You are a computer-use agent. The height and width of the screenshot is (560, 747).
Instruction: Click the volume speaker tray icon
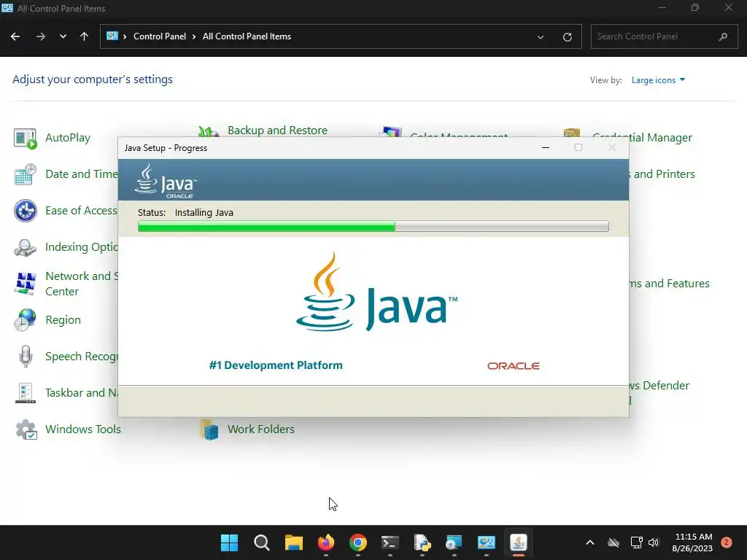click(654, 542)
